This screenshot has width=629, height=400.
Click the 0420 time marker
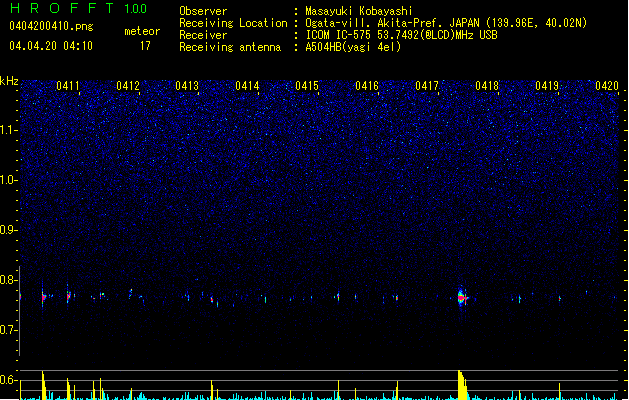[x=607, y=86]
